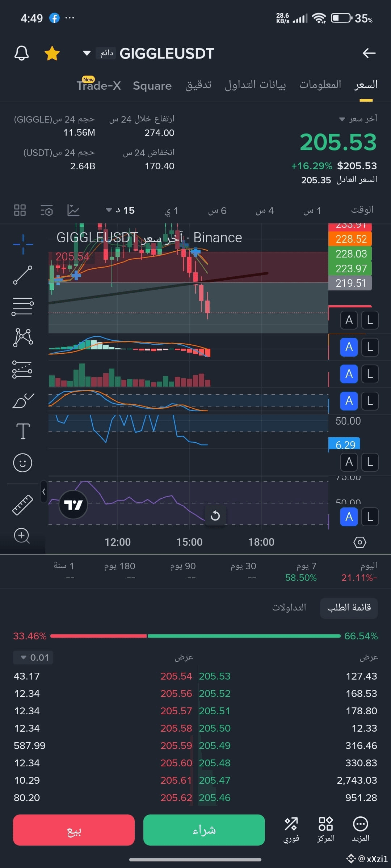Select the ruler measure tool

[23, 505]
